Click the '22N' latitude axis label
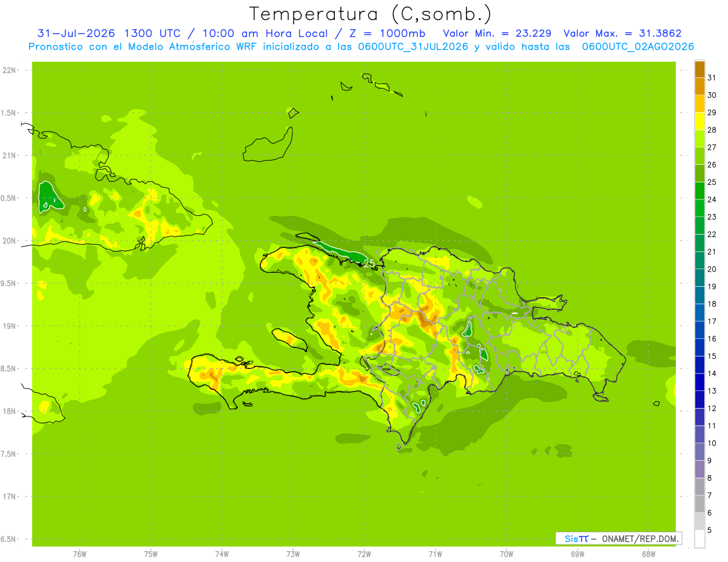 click(10, 70)
